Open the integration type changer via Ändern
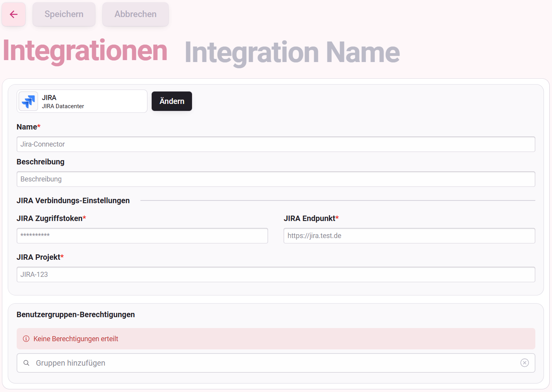 [171, 101]
